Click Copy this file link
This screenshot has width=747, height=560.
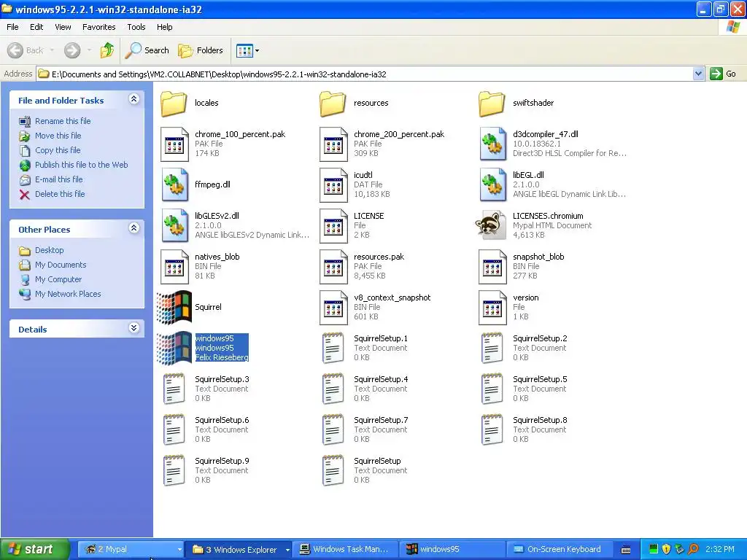tap(58, 150)
